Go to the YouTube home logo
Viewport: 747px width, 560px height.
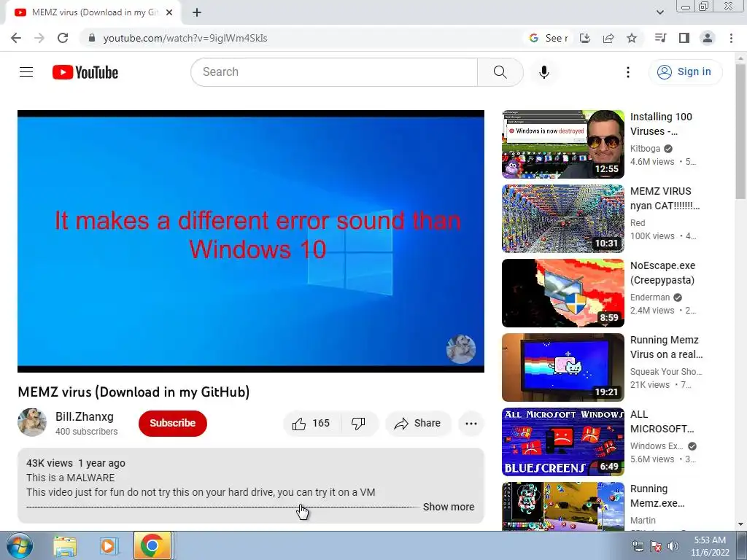point(85,72)
